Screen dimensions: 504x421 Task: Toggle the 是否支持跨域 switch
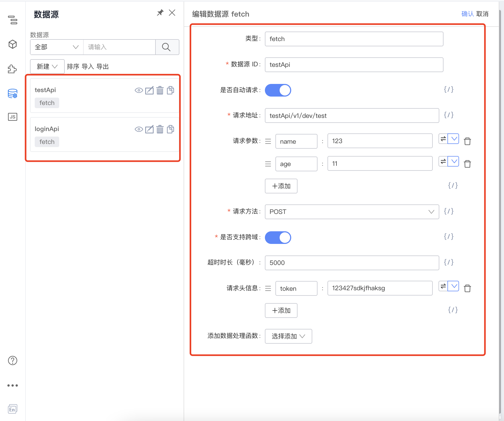(278, 238)
